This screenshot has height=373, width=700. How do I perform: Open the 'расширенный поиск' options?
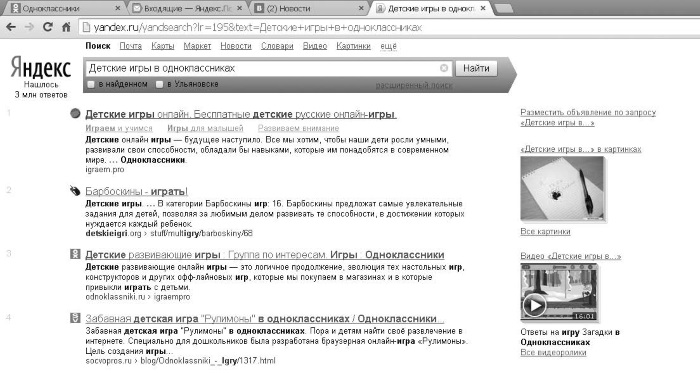point(414,85)
